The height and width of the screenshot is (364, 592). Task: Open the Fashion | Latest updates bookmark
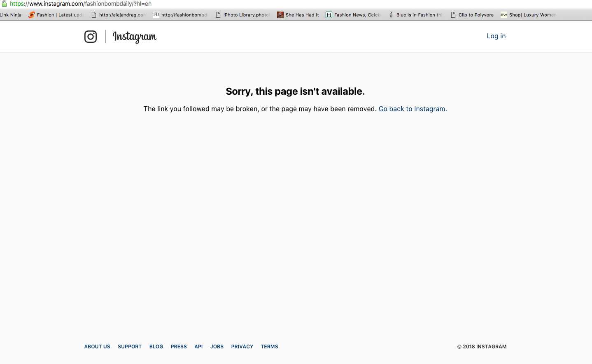[x=56, y=15]
